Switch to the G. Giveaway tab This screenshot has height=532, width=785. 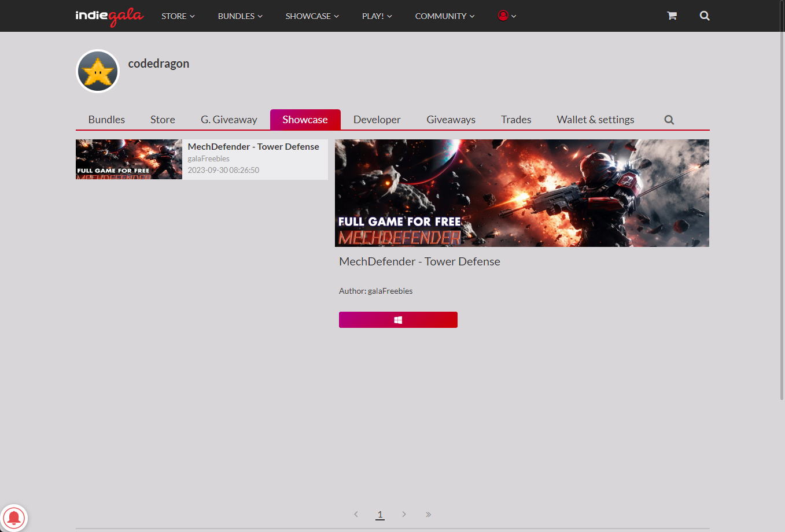pyautogui.click(x=229, y=120)
